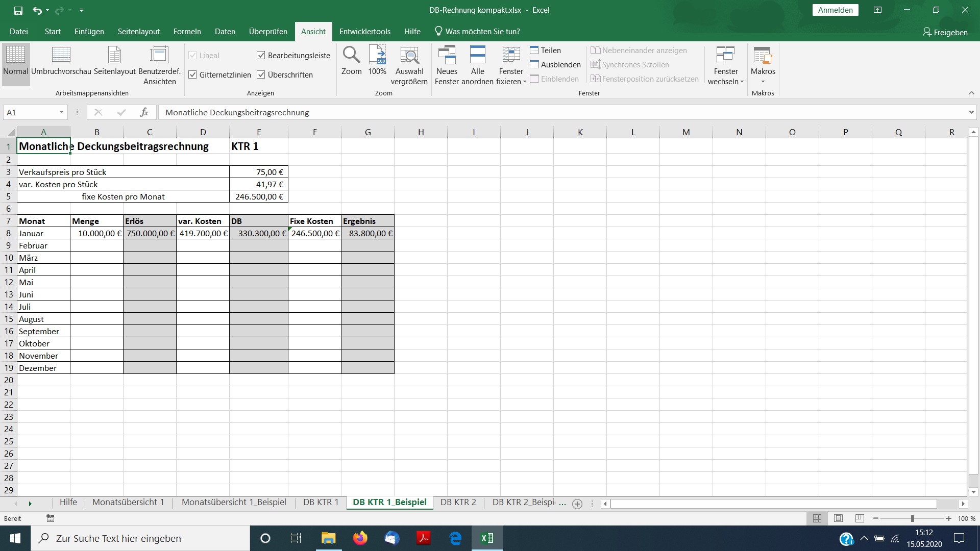The width and height of the screenshot is (980, 551).
Task: Click Auswahl vergrößern zoom-to-selection icon
Action: pyautogui.click(x=409, y=55)
